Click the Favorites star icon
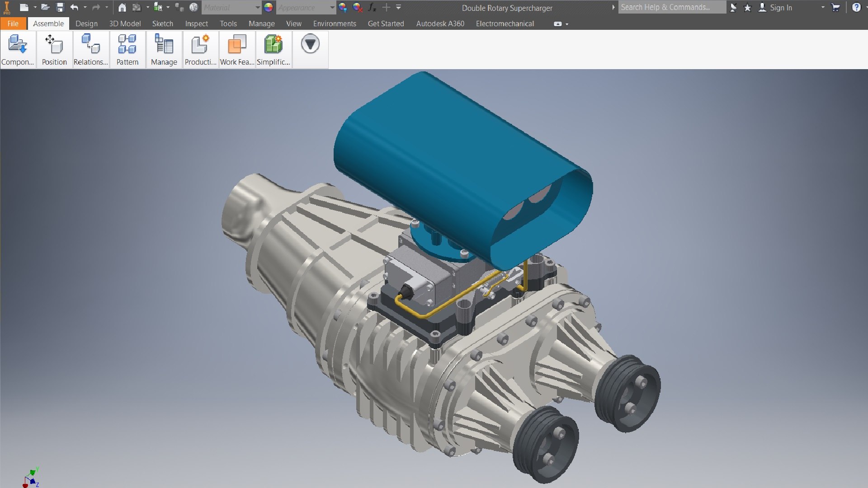 click(x=748, y=8)
